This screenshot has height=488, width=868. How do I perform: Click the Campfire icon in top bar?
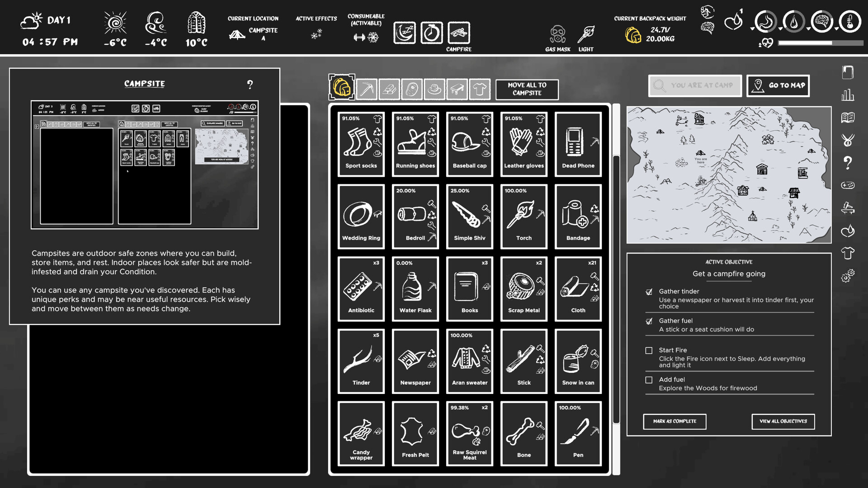[458, 33]
